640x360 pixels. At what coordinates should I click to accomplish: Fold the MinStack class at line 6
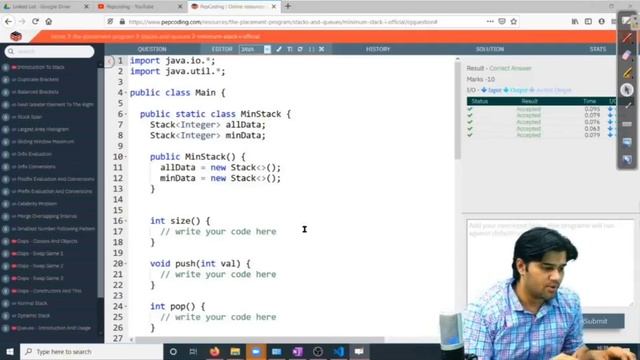coord(126,114)
